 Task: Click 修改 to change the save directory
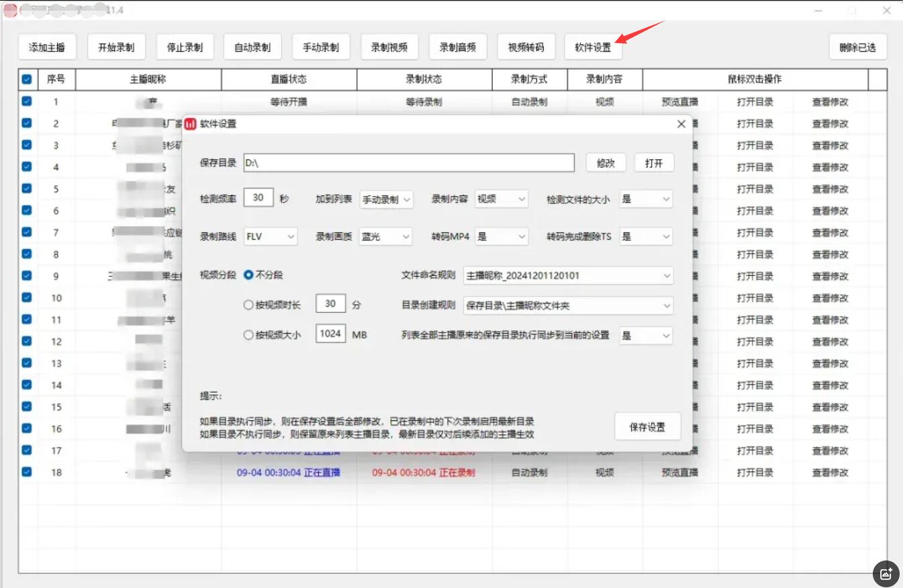click(606, 162)
